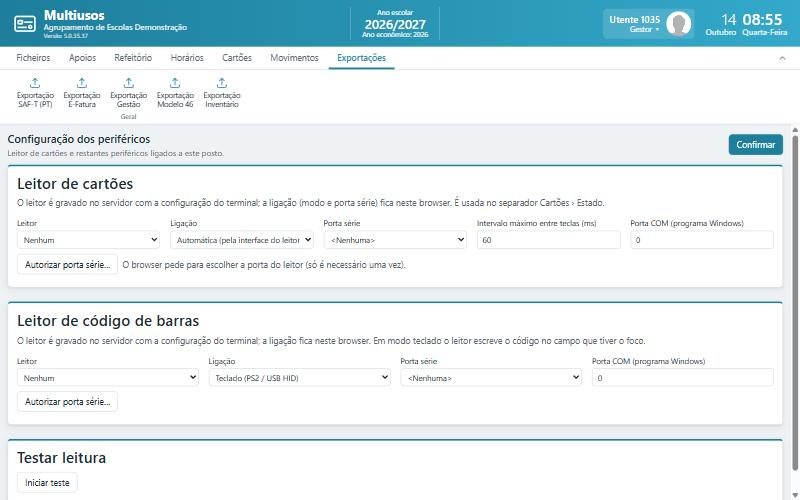Viewport: 800px width, 500px height.
Task: Switch to Apoios tab
Action: (82, 58)
